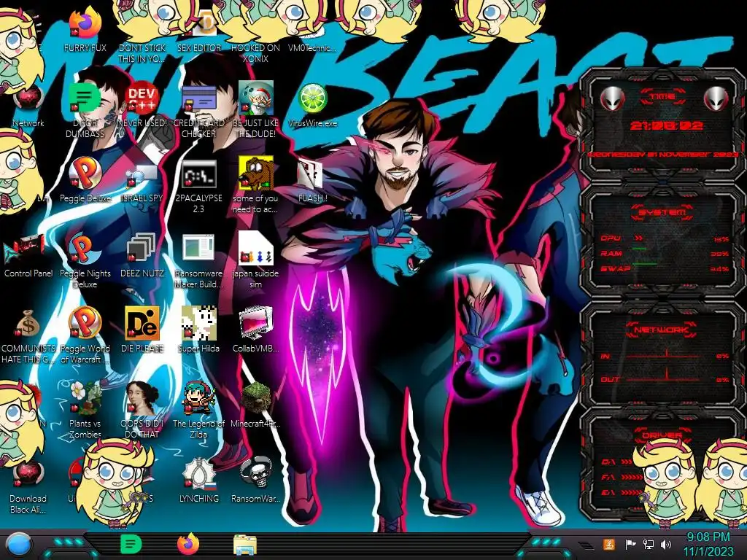
Task: Click the DRIVER widget header
Action: point(662,435)
